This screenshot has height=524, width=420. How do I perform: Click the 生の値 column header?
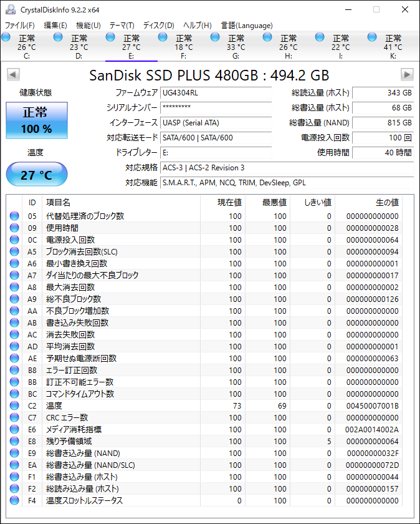click(x=387, y=203)
